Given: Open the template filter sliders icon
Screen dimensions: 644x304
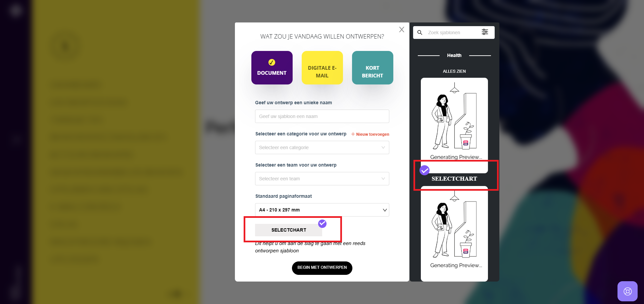Looking at the screenshot, I should point(485,32).
